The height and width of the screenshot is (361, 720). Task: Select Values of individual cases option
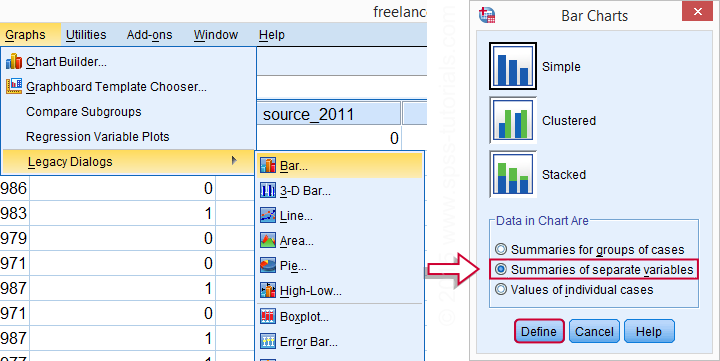pyautogui.click(x=574, y=290)
